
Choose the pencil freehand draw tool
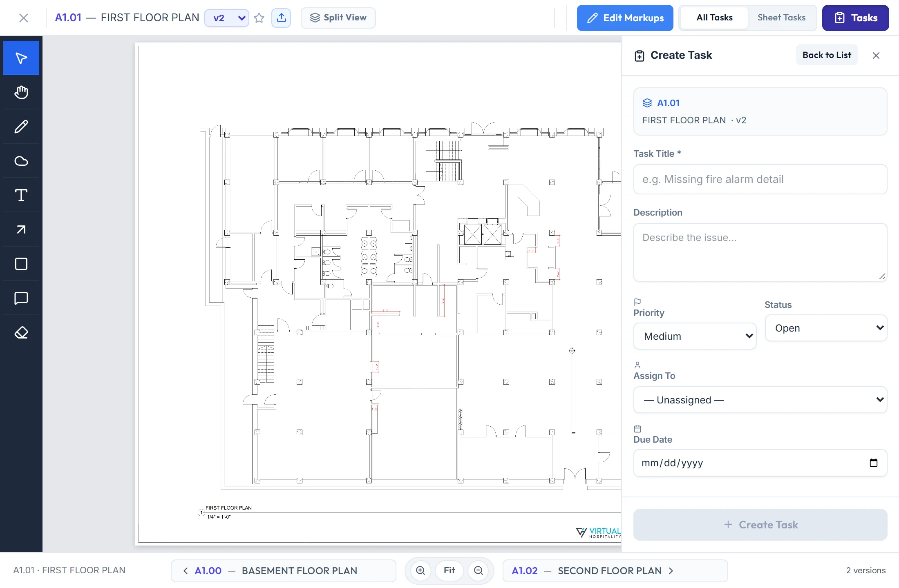(x=21, y=127)
